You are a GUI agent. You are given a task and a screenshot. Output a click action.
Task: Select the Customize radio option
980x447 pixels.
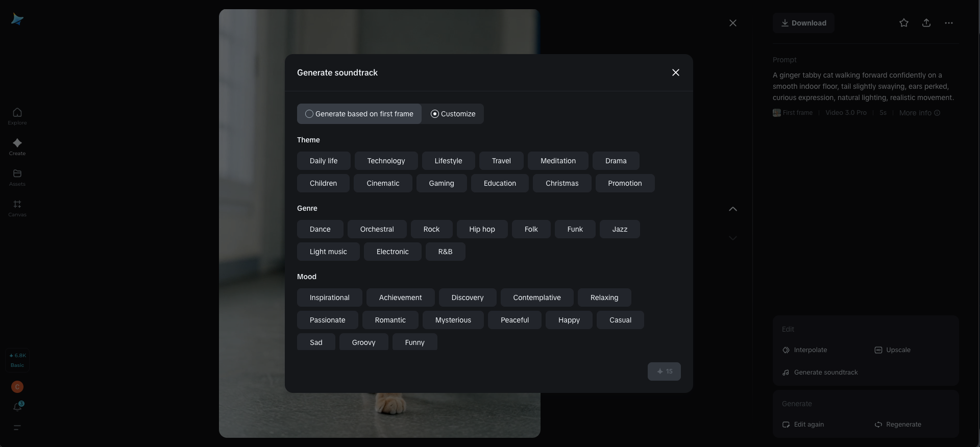point(453,114)
